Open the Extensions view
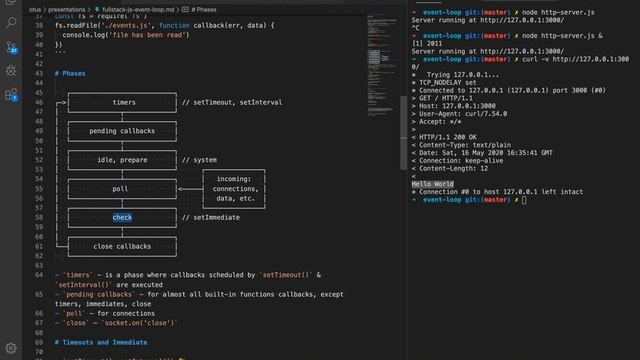Image resolution: width=640 pixels, height=360 pixels. (11, 95)
